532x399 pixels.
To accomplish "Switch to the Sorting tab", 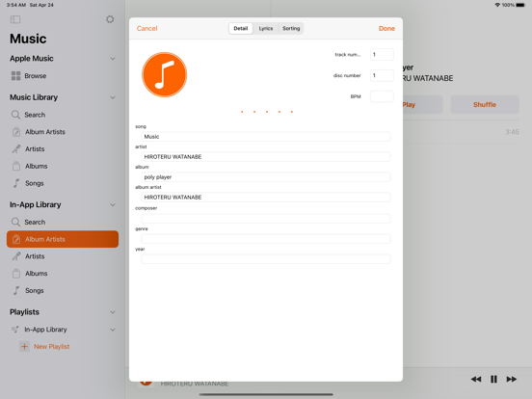I will (x=291, y=29).
